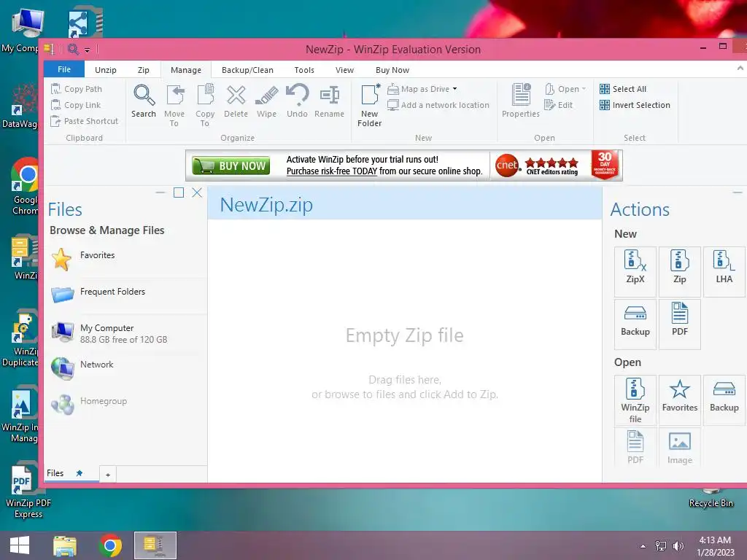
Task: Click the quick access search icon in title bar
Action: [74, 49]
